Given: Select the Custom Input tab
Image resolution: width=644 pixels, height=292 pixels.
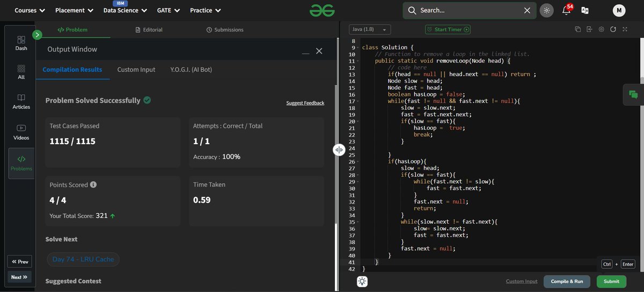Looking at the screenshot, I should (x=136, y=70).
